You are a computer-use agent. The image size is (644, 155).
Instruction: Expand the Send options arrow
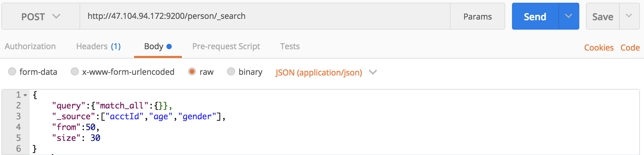569,16
